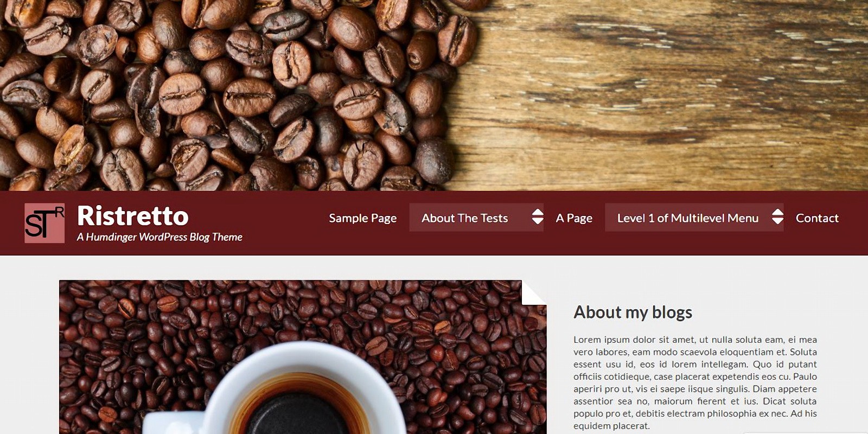This screenshot has width=868, height=434.
Task: Click the up/down sort arrows beside About The Tests
Action: [x=537, y=217]
